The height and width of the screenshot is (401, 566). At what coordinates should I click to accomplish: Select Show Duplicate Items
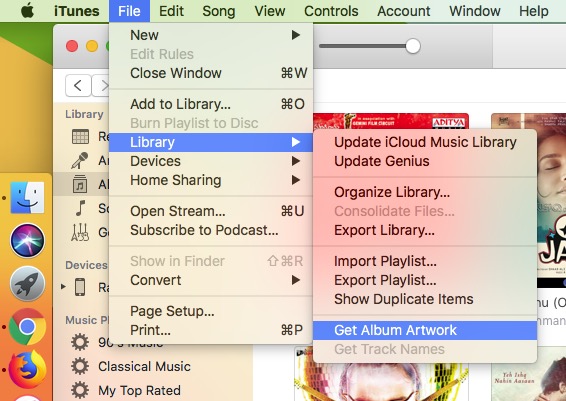point(425,299)
